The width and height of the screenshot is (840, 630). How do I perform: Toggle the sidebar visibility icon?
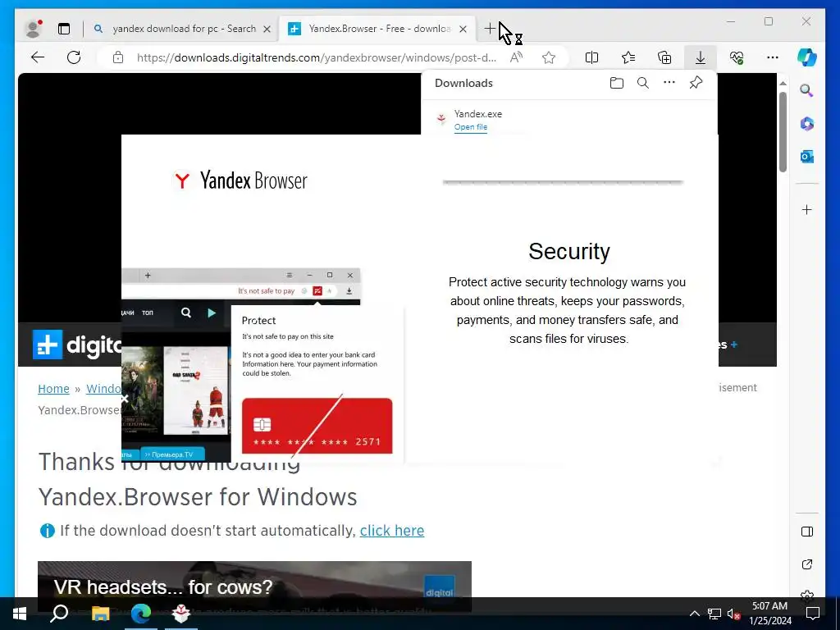(807, 532)
